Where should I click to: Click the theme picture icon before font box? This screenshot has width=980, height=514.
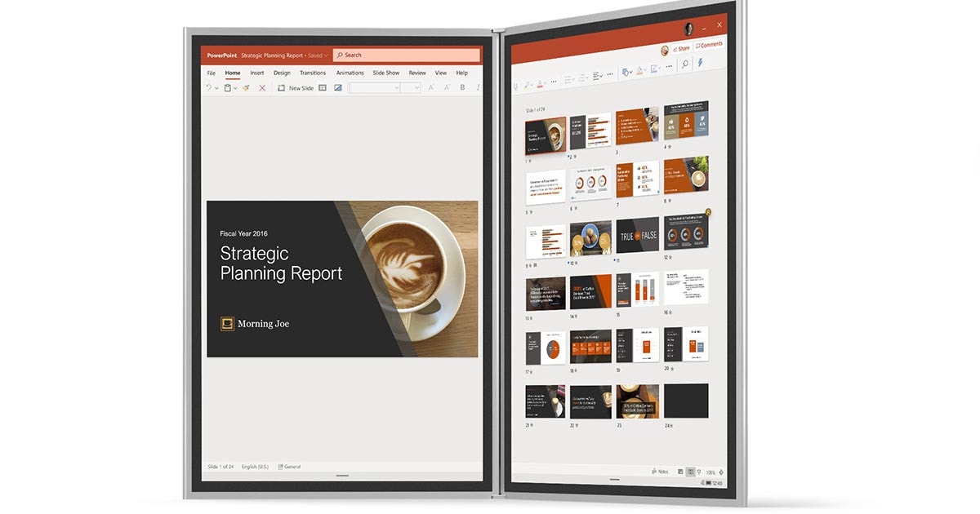(x=338, y=88)
